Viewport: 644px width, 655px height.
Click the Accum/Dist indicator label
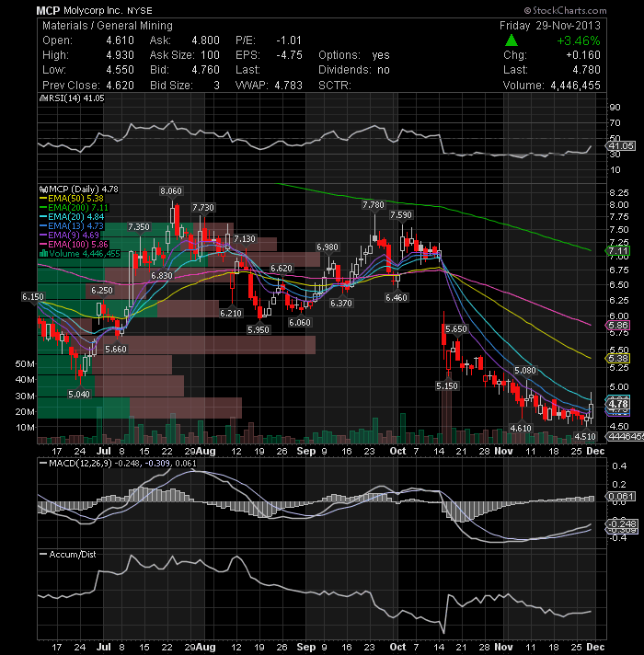73,555
